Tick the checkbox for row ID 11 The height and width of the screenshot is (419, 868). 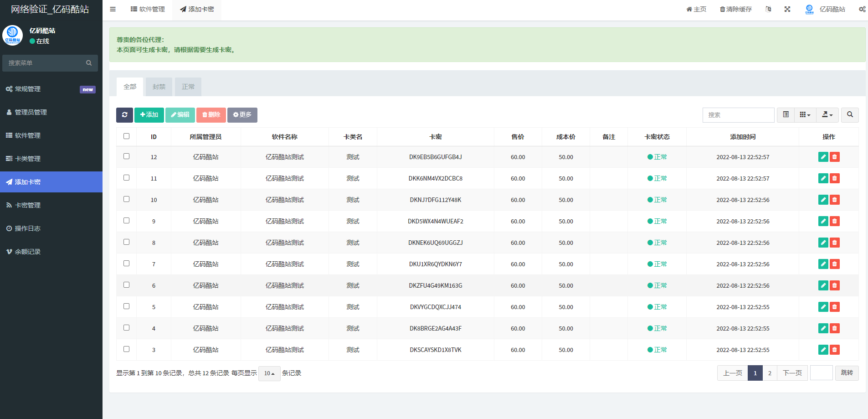click(x=127, y=178)
